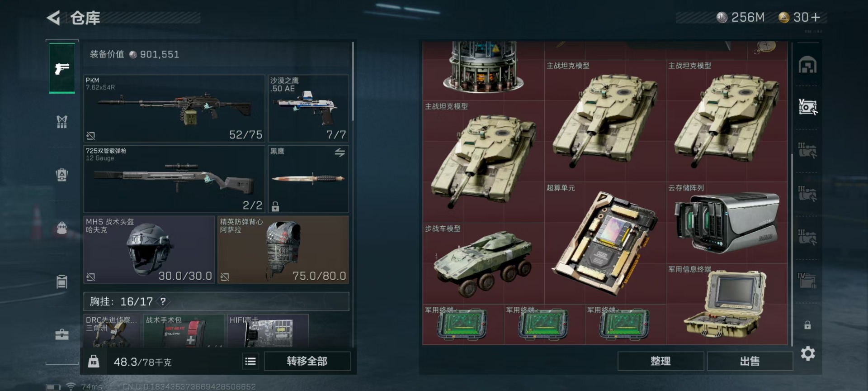
Task: Click the 出售 sell button
Action: click(x=750, y=361)
